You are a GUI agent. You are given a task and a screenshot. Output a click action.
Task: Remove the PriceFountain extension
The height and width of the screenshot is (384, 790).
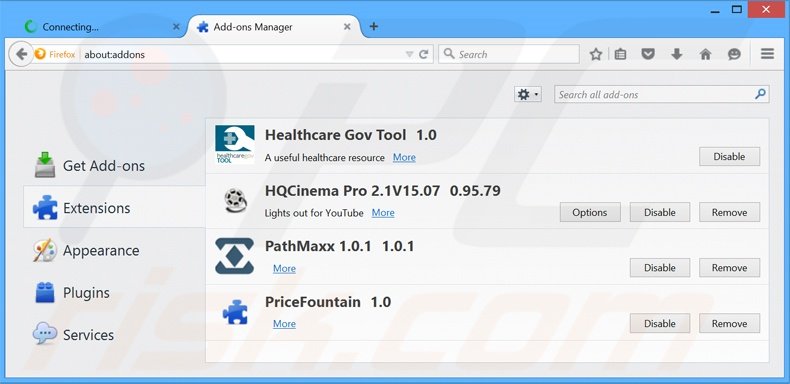[729, 324]
